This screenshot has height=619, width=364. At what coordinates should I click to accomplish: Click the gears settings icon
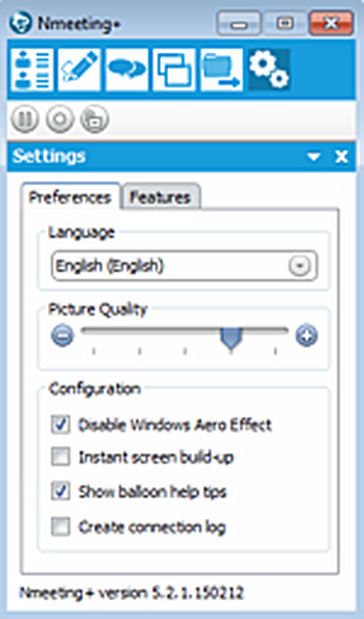point(269,70)
